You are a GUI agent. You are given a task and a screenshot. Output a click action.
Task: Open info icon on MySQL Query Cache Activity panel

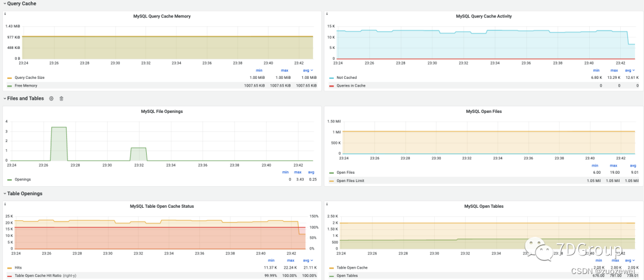tap(327, 14)
